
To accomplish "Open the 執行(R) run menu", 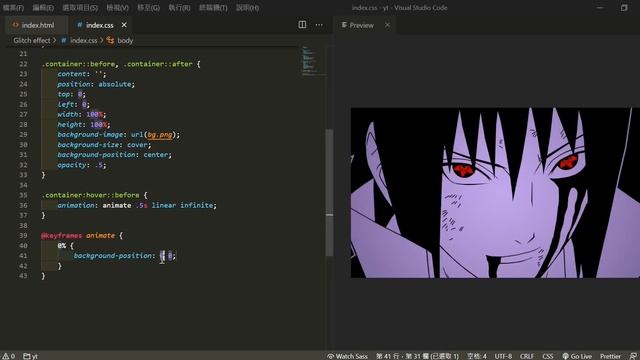I will 179,8.
